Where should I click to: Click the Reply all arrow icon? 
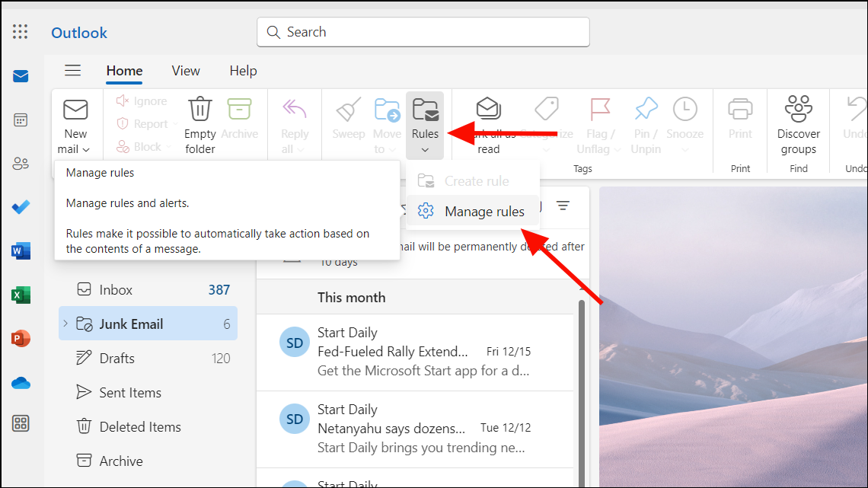point(295,109)
